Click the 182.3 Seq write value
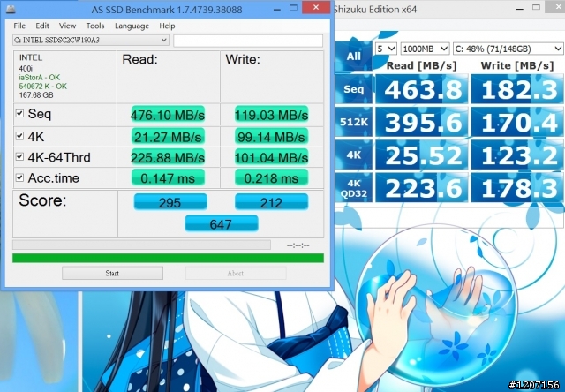The height and width of the screenshot is (392, 565). click(518, 89)
